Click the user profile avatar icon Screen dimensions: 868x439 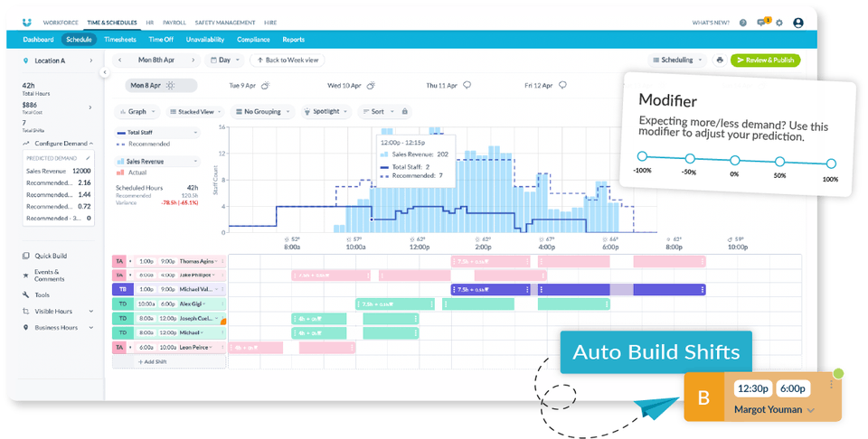(797, 23)
